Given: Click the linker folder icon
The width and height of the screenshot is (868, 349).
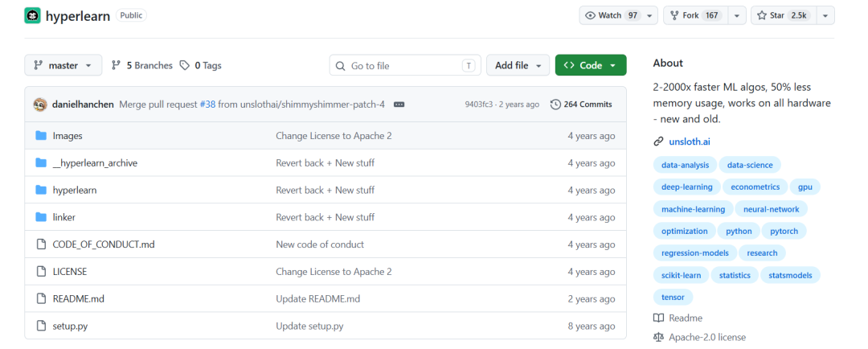Looking at the screenshot, I should click(x=40, y=217).
